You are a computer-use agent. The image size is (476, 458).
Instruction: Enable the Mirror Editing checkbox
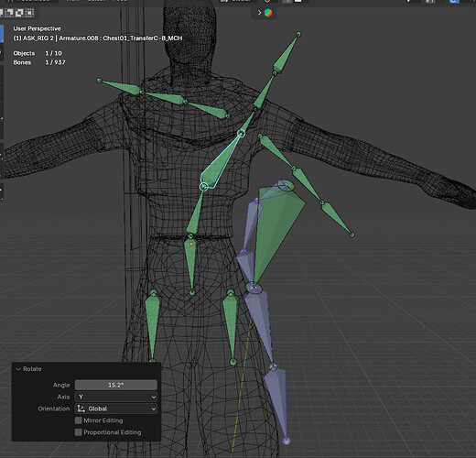coord(79,420)
